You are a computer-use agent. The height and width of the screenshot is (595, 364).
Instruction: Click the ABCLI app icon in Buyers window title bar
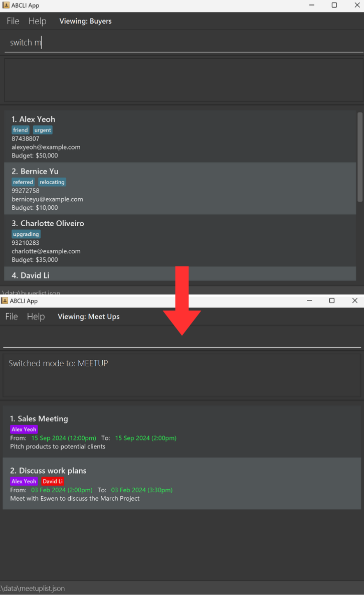click(x=6, y=6)
